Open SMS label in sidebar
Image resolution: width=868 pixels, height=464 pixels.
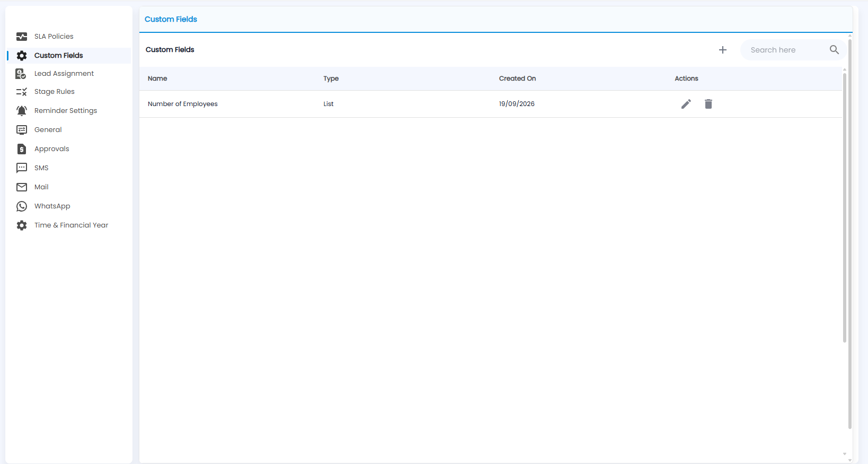[x=41, y=168]
